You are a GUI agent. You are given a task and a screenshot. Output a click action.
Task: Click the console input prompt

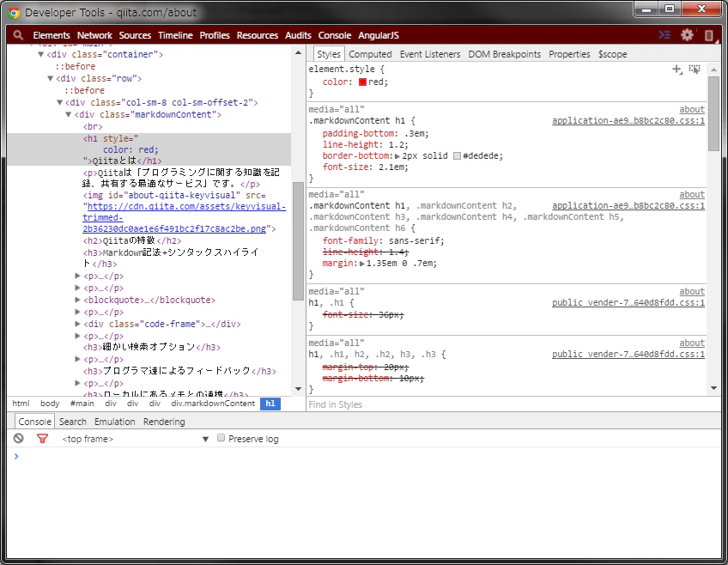365,456
